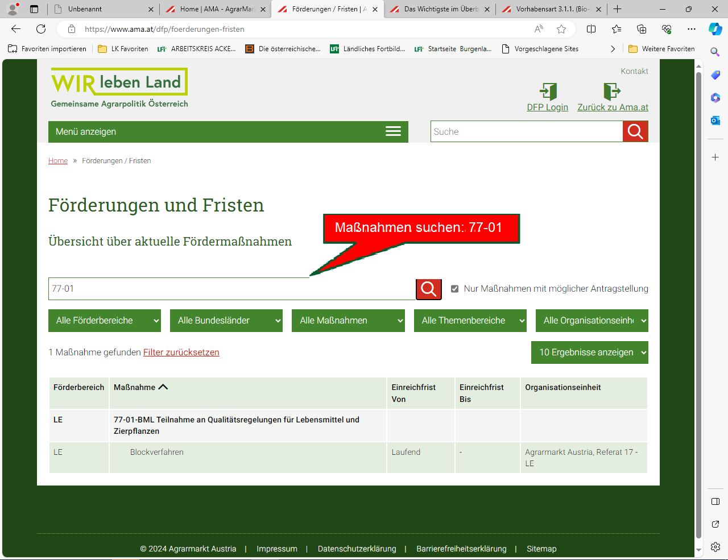Click the red search icon beside Suche field
728x560 pixels.
click(635, 131)
